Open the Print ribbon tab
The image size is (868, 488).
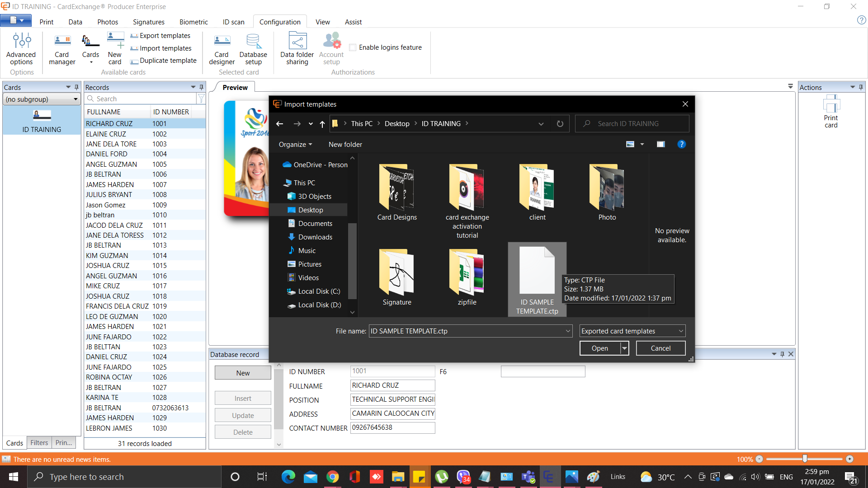coord(46,22)
